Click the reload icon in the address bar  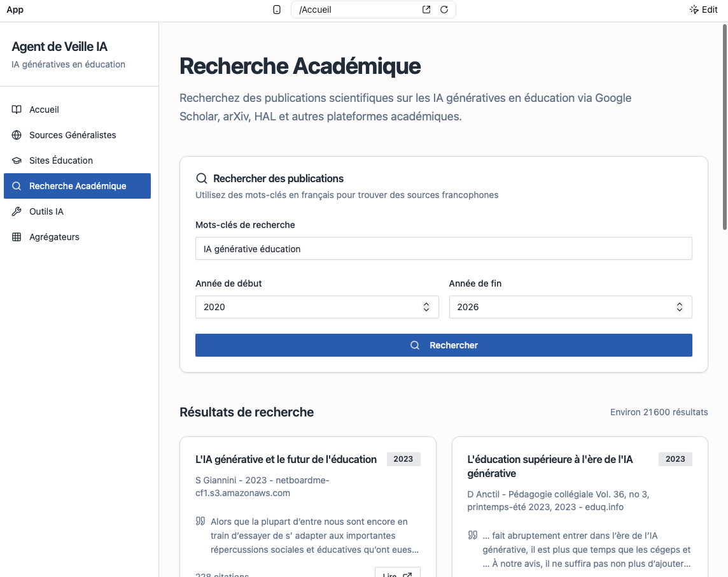click(444, 10)
